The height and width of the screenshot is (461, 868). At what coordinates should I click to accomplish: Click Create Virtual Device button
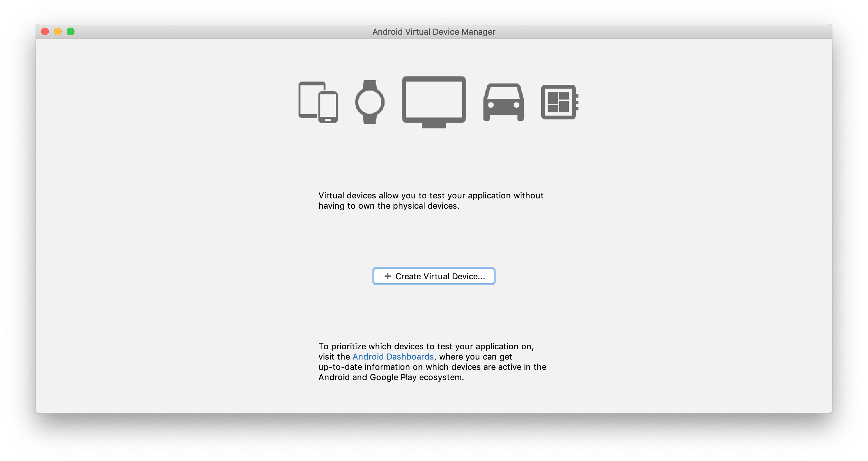(433, 276)
